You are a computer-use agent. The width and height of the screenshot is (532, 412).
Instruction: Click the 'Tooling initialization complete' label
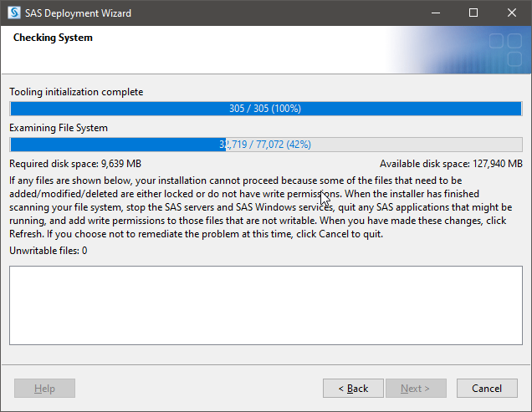point(76,92)
